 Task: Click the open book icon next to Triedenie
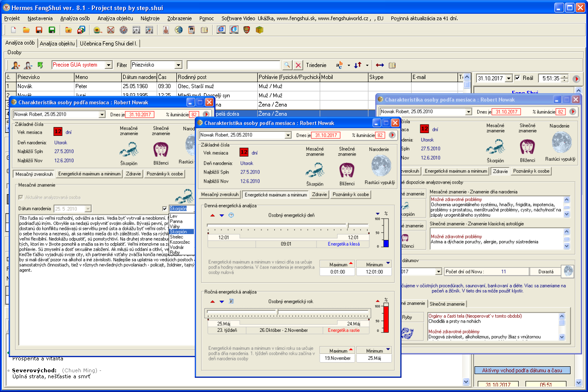pyautogui.click(x=392, y=65)
